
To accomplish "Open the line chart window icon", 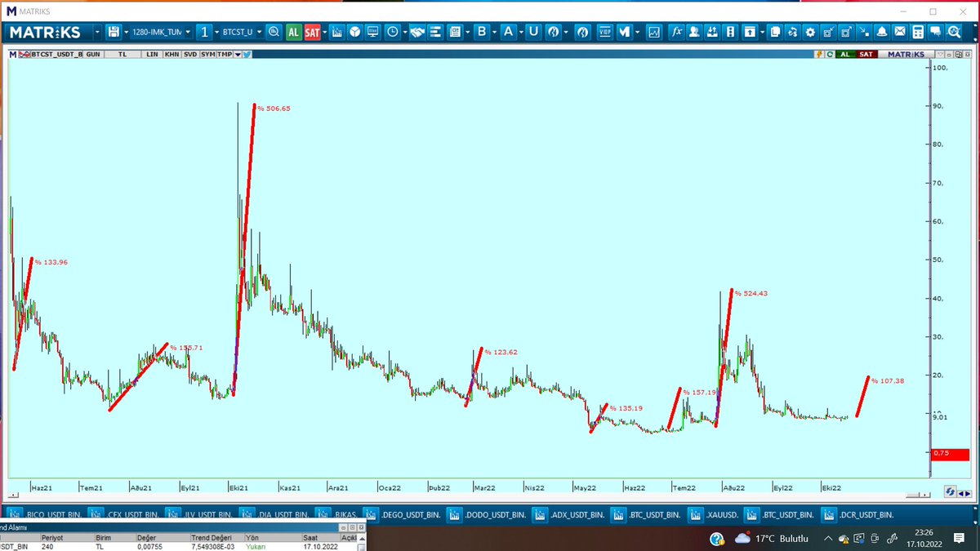I will pos(654,32).
